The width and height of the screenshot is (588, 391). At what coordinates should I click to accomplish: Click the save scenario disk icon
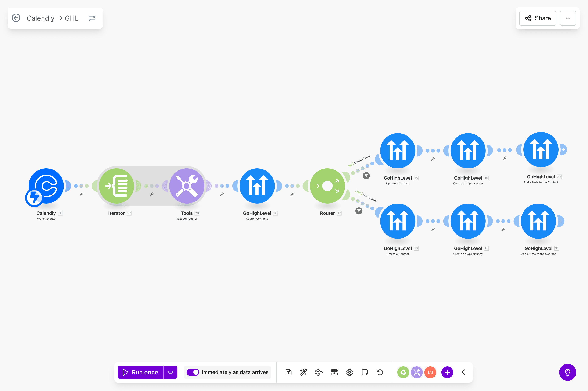coord(288,372)
